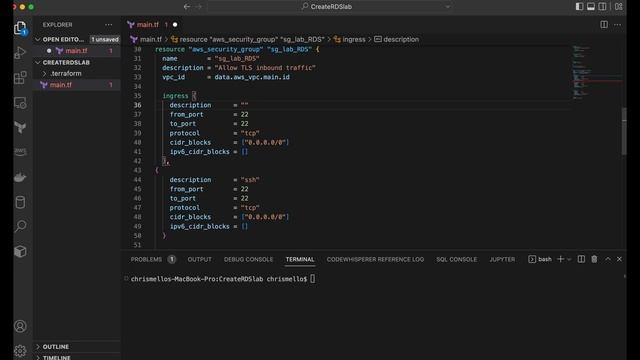
Task: Open the Explorer view in activity bar
Action: (x=20, y=28)
